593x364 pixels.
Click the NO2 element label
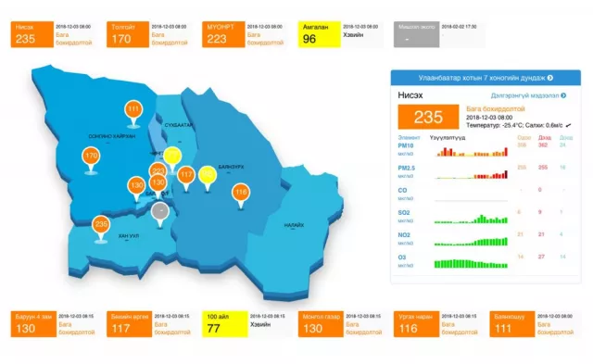(x=404, y=234)
